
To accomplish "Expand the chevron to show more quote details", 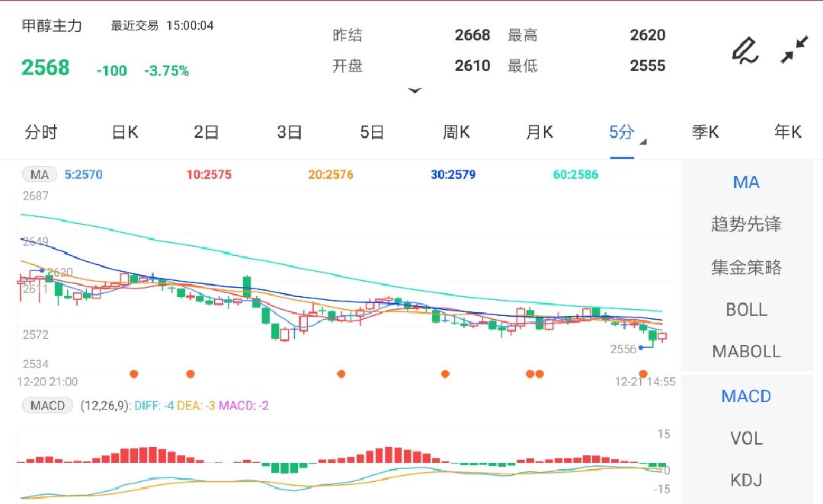I will [x=415, y=91].
